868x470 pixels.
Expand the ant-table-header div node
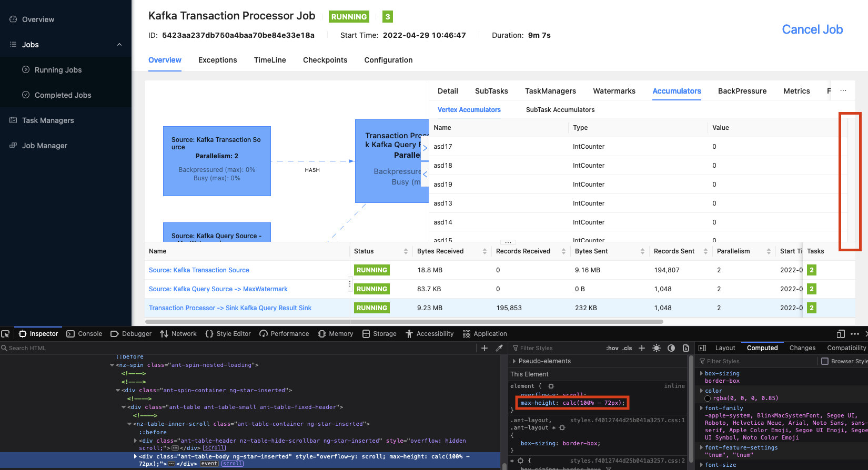(135, 441)
